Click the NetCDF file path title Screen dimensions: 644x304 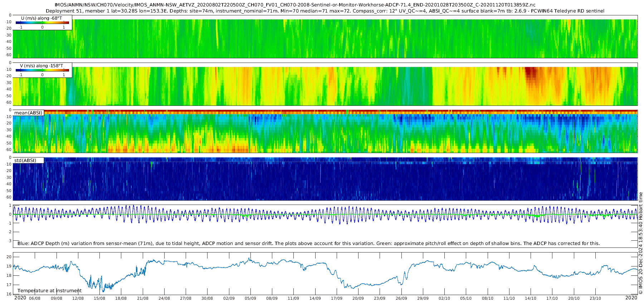coord(295,5)
